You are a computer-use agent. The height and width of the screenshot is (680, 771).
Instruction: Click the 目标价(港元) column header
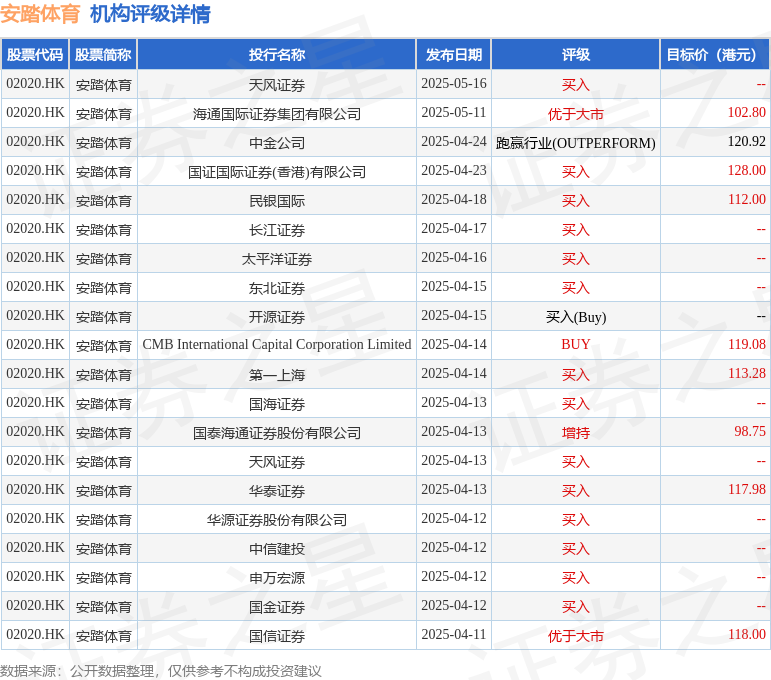pyautogui.click(x=715, y=54)
